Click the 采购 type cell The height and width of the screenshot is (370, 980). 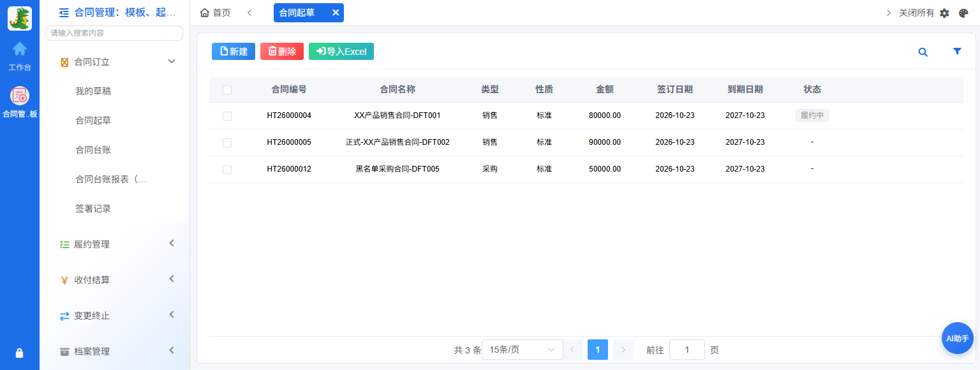tap(490, 169)
